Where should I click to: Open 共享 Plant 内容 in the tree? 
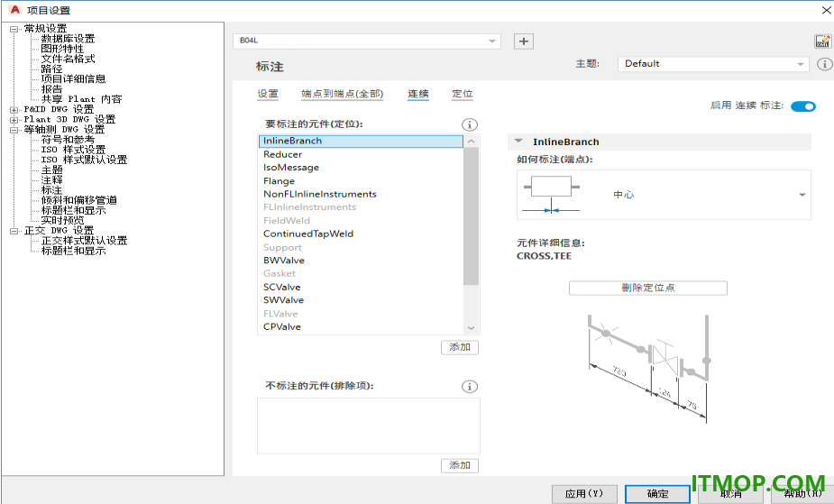click(81, 99)
